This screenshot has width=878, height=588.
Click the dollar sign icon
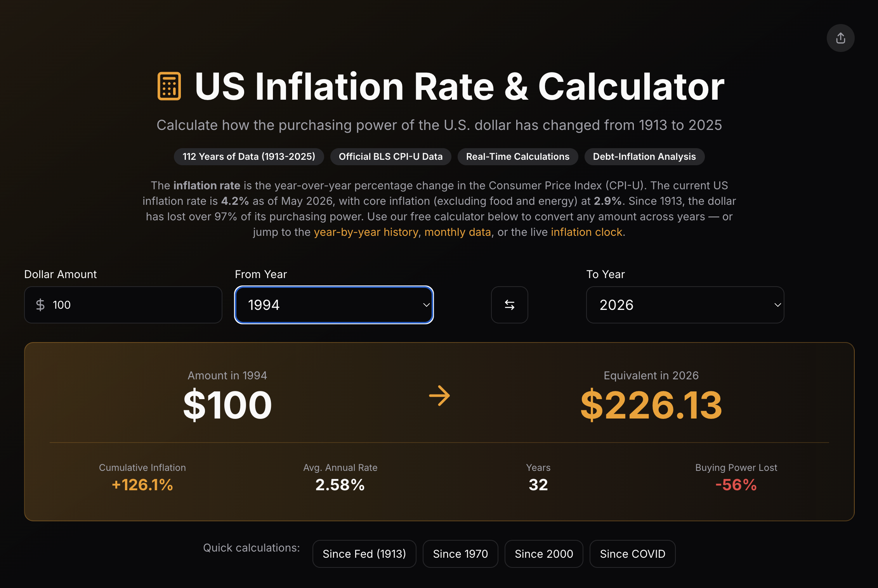pos(40,305)
